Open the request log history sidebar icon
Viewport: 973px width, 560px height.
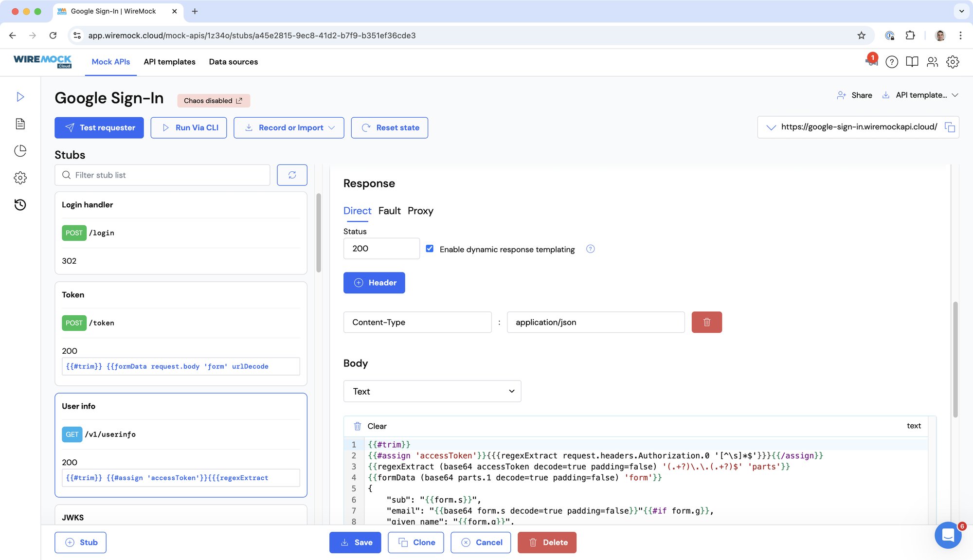pyautogui.click(x=20, y=205)
